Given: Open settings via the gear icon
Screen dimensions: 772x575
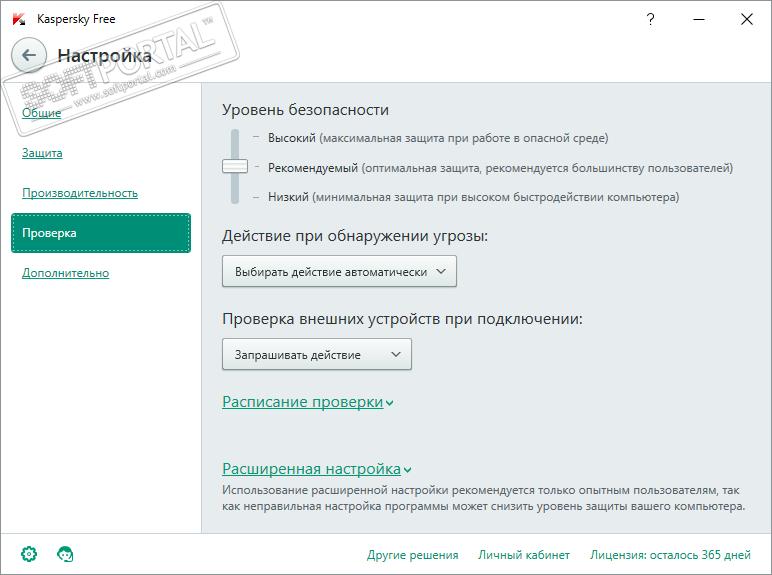Looking at the screenshot, I should click(x=29, y=554).
